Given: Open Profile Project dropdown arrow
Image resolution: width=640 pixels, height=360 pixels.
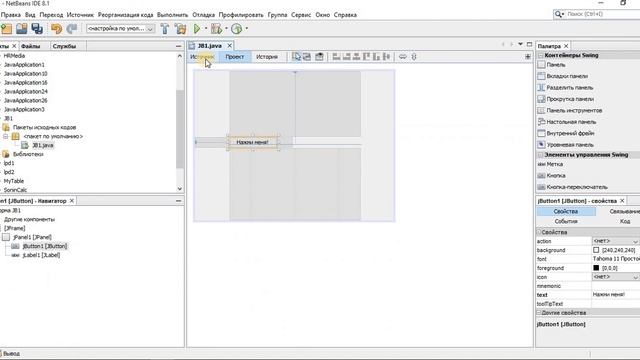Looking at the screenshot, I should pyautogui.click(x=247, y=29).
